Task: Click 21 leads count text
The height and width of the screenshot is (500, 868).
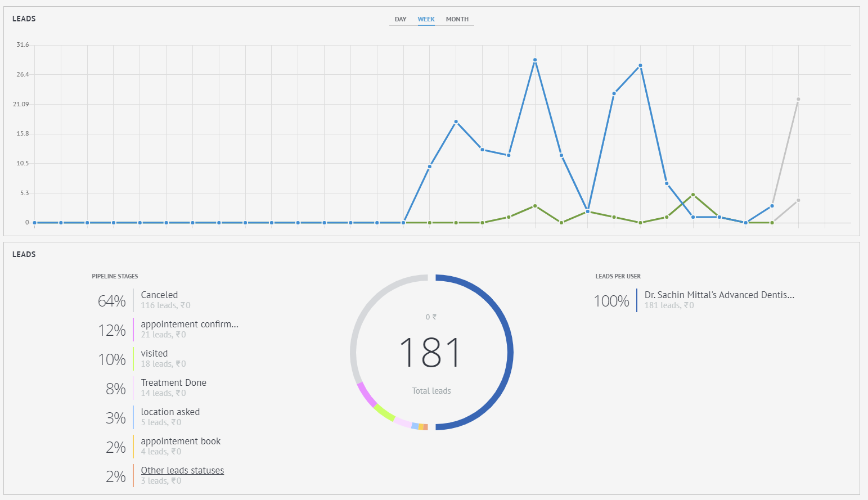Action: (163, 335)
